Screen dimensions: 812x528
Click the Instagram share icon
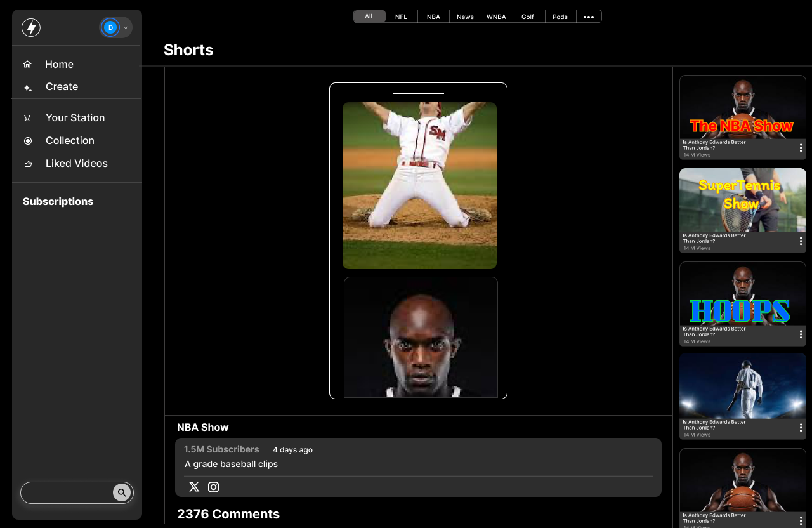coord(214,487)
